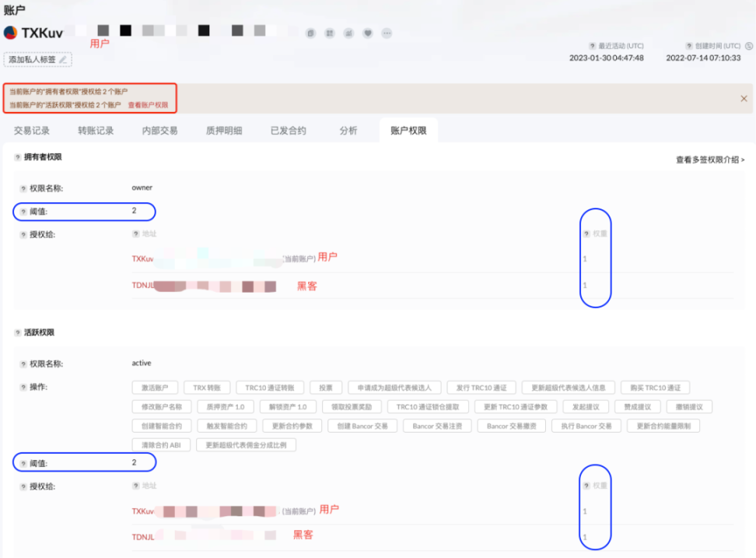Click the help icon next to 最近活动 (UTC)
Image resolution: width=756 pixels, height=558 pixels.
point(593,46)
